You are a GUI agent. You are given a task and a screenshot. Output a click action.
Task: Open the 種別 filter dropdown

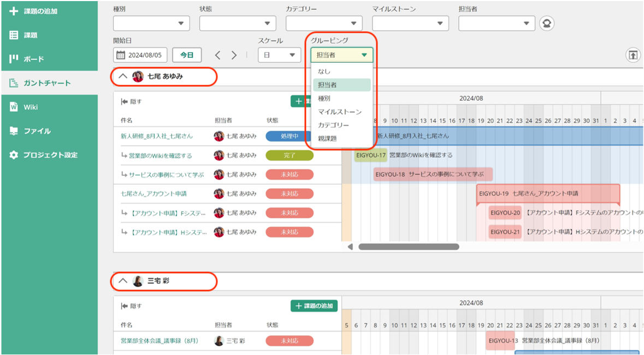pyautogui.click(x=151, y=23)
